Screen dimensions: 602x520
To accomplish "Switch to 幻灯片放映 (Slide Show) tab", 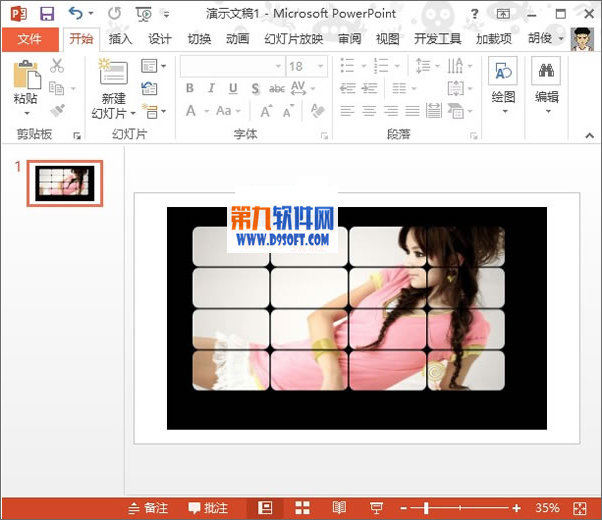I will [294, 39].
